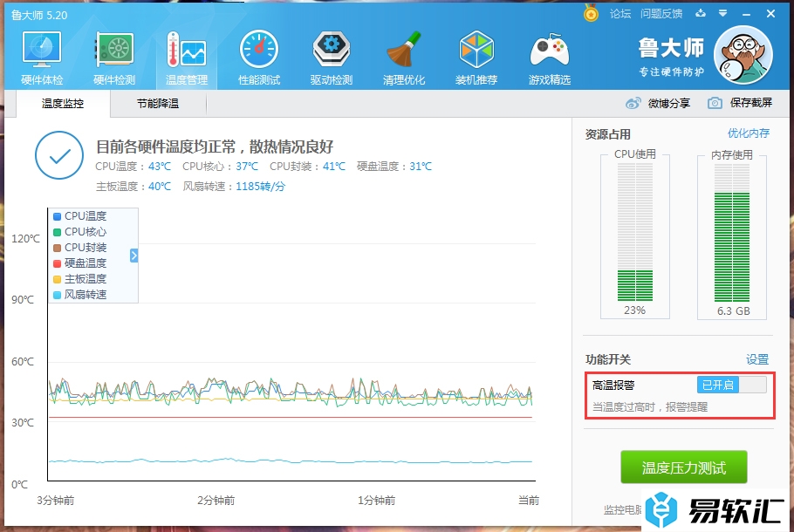Open 驱动检测 driver detection icon
The width and height of the screenshot is (794, 532).
[x=332, y=50]
